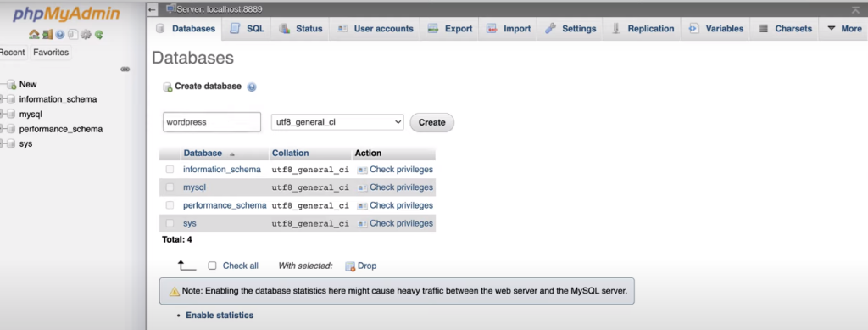
Task: Click the warning triangle in the note
Action: click(x=175, y=291)
